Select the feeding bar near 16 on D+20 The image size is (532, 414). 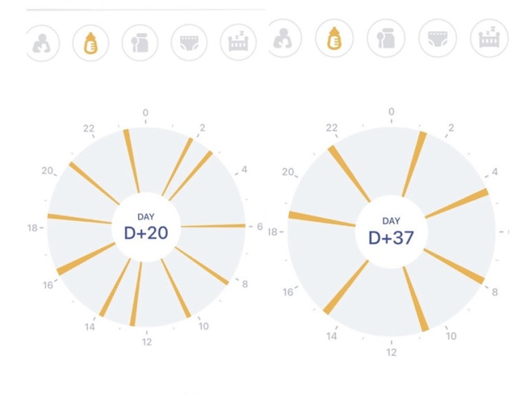pos(86,259)
